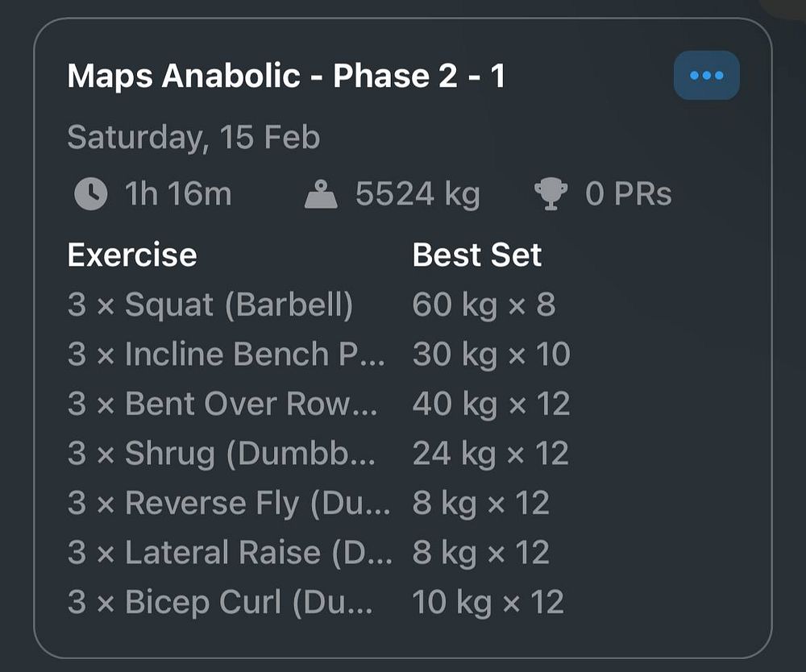Click the 10 kg × 12 best set
The height and width of the screenshot is (672, 806).
pos(488,602)
